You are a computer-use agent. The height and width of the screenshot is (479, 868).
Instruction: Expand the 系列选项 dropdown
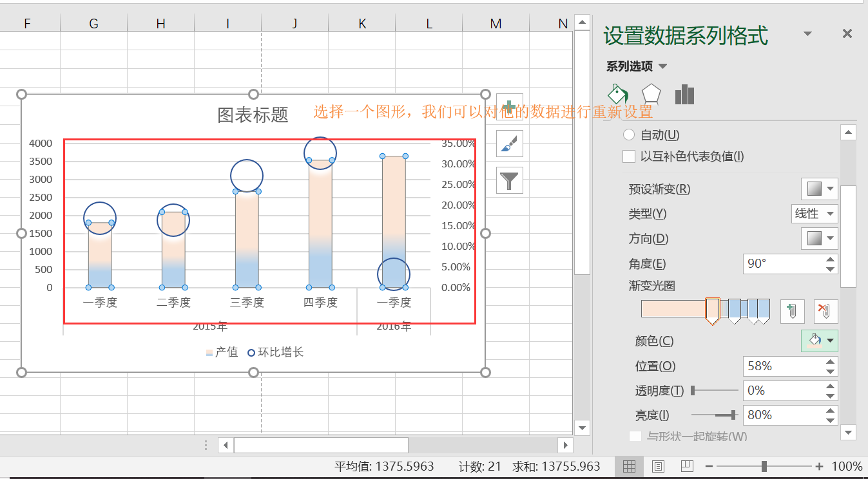663,66
